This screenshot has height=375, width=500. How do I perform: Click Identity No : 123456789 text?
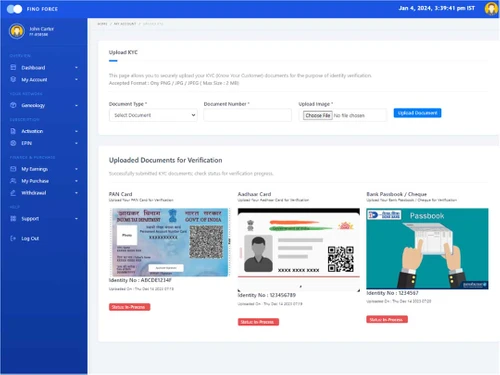(267, 295)
